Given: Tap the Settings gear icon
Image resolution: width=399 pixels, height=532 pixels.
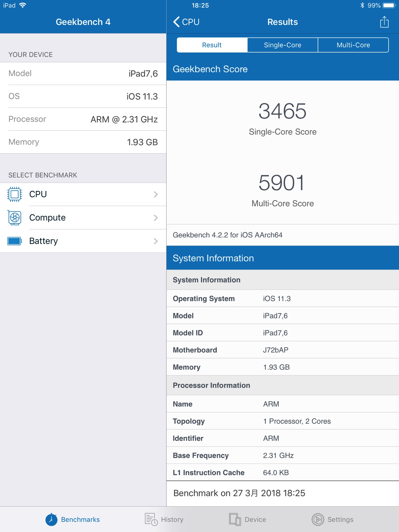Looking at the screenshot, I should tap(318, 519).
